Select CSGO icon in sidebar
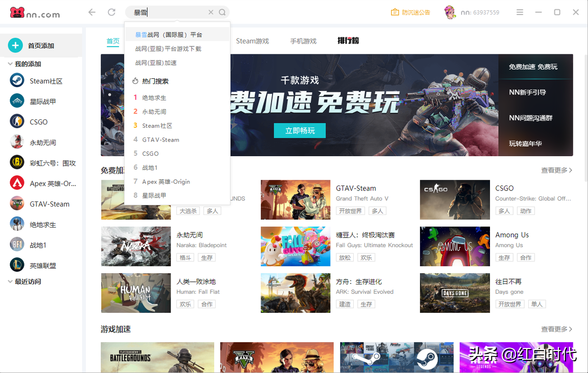 pyautogui.click(x=17, y=122)
